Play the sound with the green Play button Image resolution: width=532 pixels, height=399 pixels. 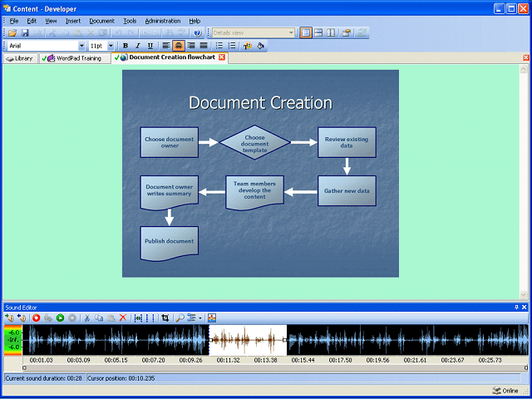pyautogui.click(x=61, y=318)
